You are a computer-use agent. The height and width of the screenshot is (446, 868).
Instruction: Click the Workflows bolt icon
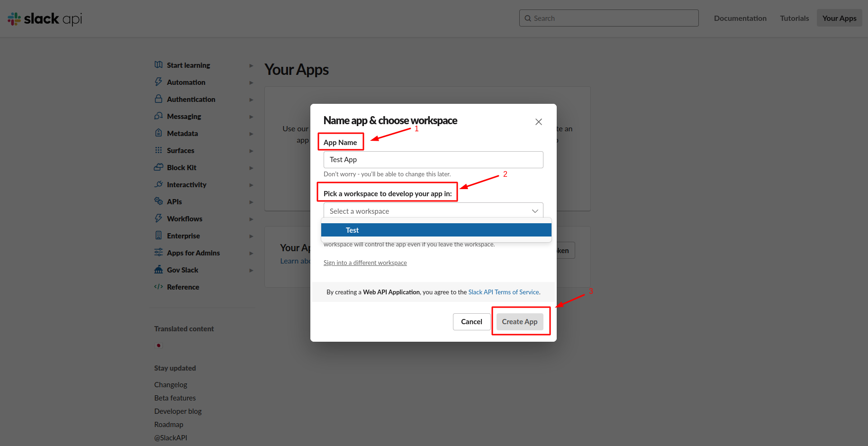[x=159, y=218]
